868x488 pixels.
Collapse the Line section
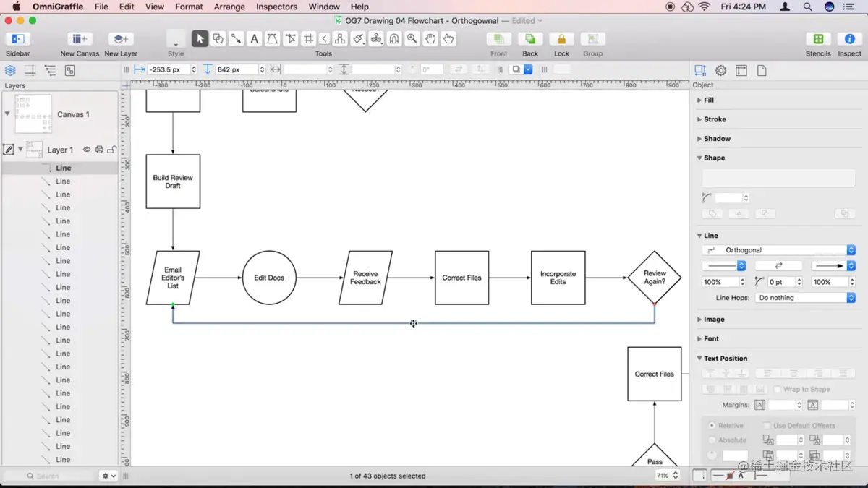[x=699, y=236]
